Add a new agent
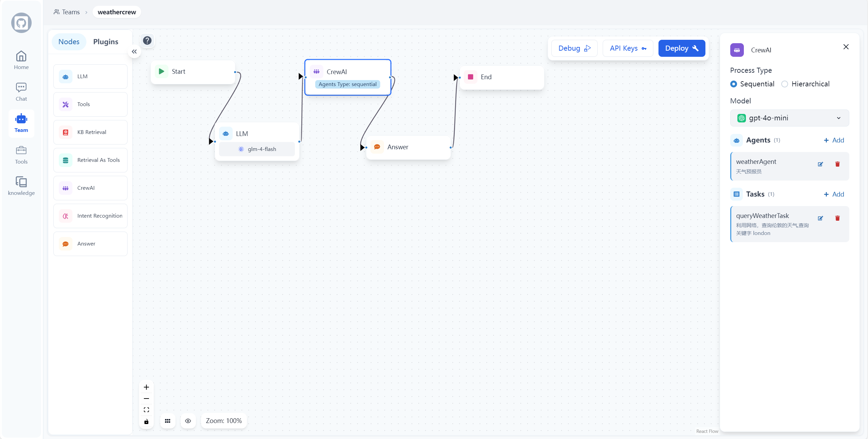Screen dimensions: 868x439 834,140
